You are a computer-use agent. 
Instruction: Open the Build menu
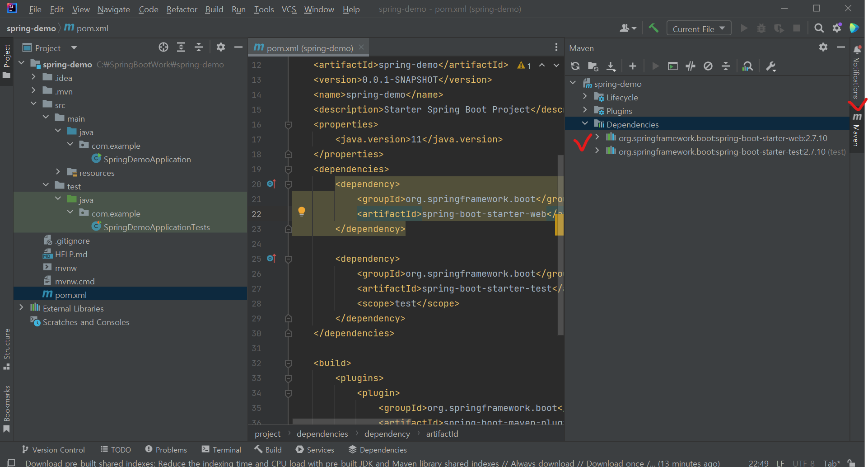(x=214, y=9)
